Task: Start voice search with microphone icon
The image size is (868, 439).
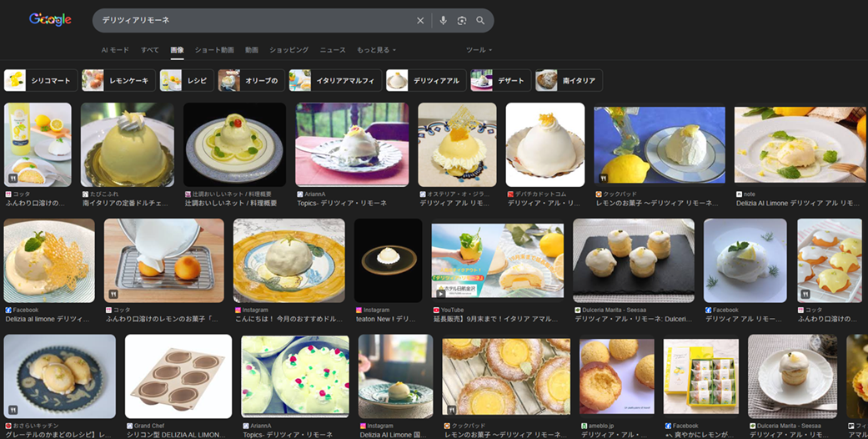Action: pos(443,21)
